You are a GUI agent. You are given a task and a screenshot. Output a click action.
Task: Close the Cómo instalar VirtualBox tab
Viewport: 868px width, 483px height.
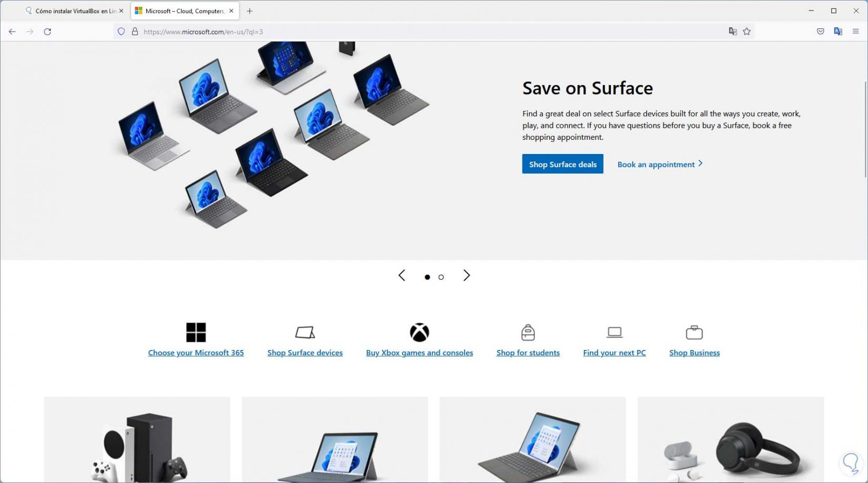(121, 11)
